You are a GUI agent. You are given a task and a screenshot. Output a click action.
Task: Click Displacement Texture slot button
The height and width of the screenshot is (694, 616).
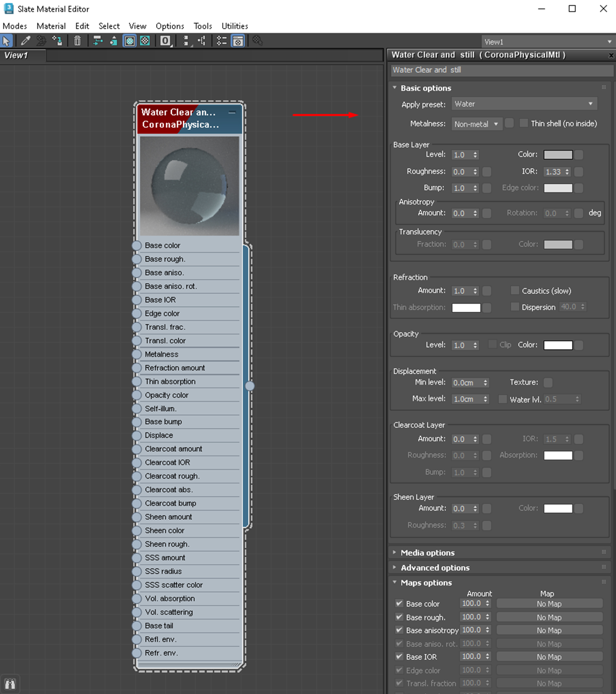[x=548, y=382]
